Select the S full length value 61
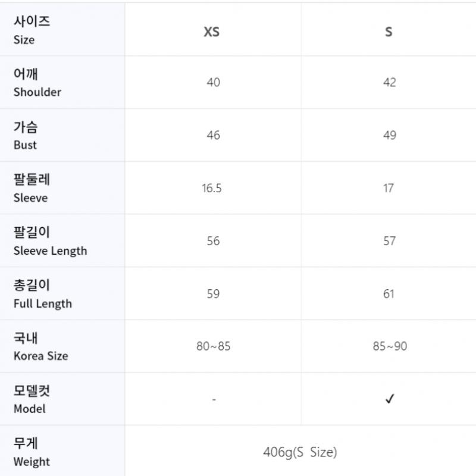Image resolution: width=476 pixels, height=476 pixels. [x=389, y=294]
